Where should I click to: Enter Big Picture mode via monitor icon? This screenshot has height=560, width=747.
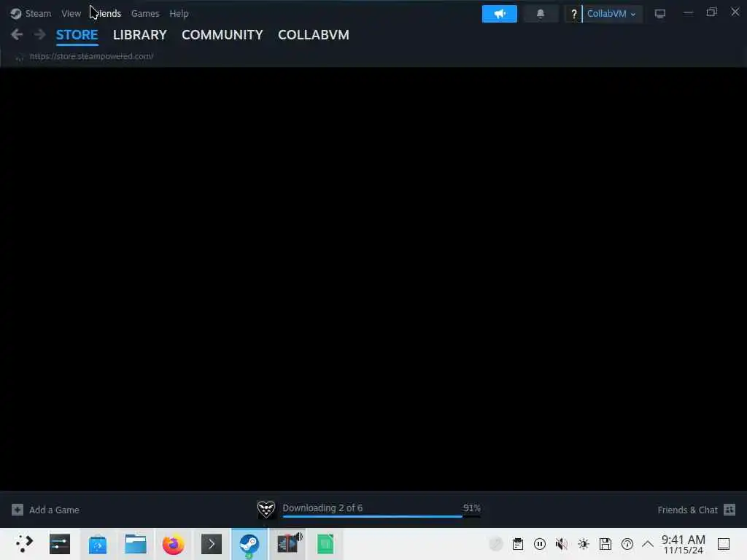[659, 14]
